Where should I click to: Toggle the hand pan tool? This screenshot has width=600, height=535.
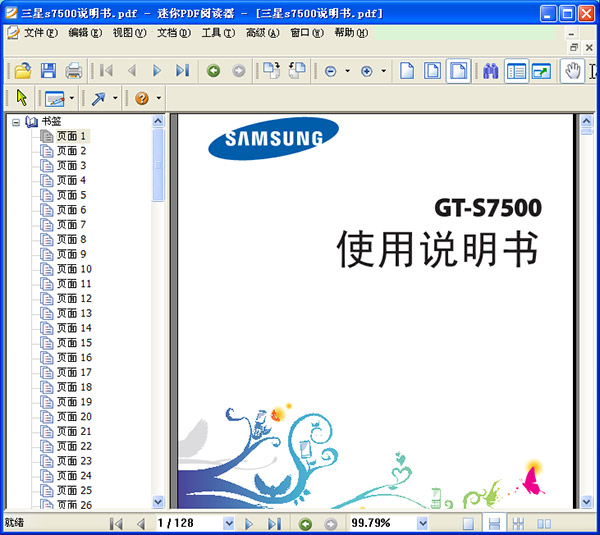[572, 71]
